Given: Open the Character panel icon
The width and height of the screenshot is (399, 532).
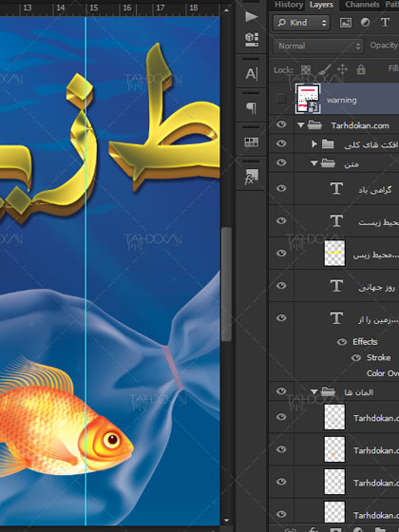Looking at the screenshot, I should [x=252, y=74].
